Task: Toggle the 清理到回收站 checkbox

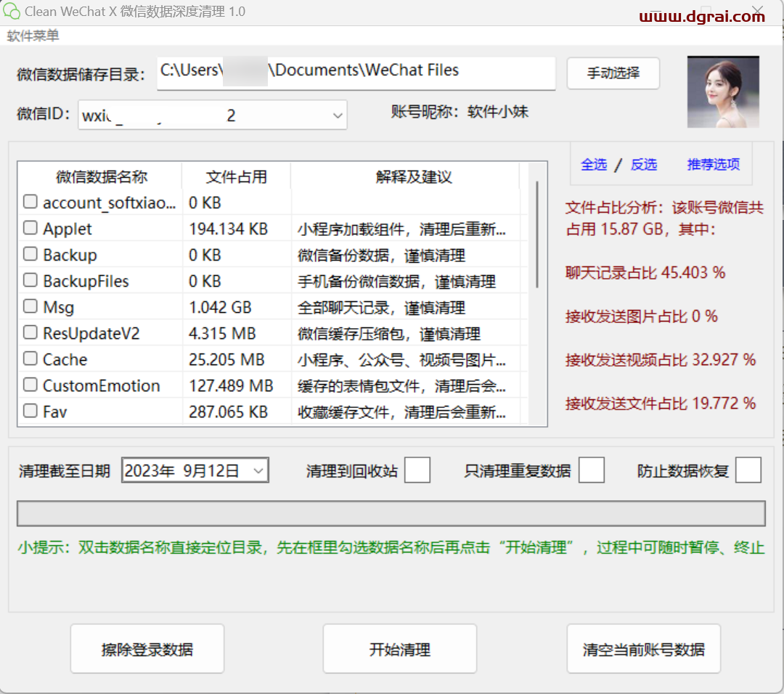Action: pos(417,470)
